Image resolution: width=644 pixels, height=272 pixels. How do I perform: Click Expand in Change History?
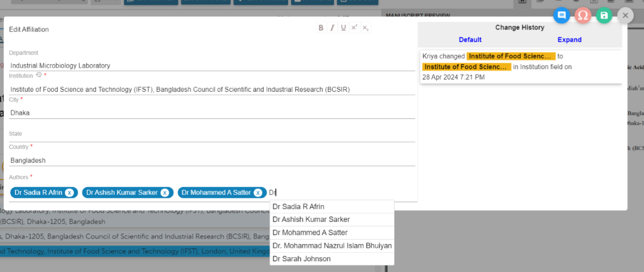pyautogui.click(x=570, y=40)
